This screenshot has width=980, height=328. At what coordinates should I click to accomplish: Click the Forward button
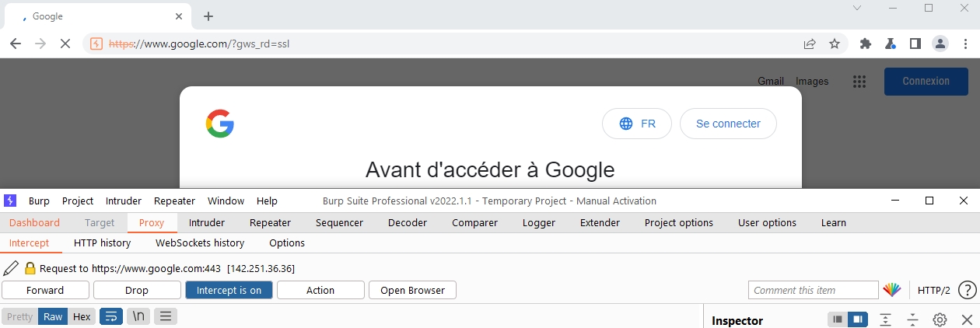click(45, 290)
